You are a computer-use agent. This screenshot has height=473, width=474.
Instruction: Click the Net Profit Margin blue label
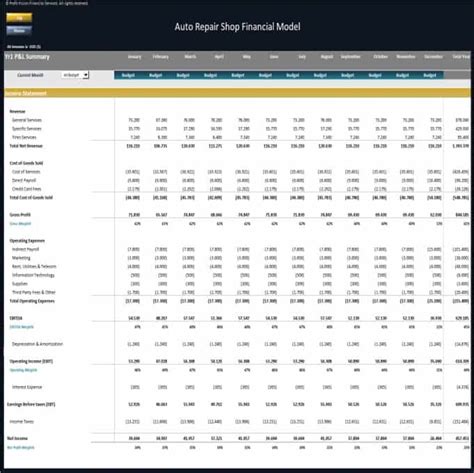point(21,447)
